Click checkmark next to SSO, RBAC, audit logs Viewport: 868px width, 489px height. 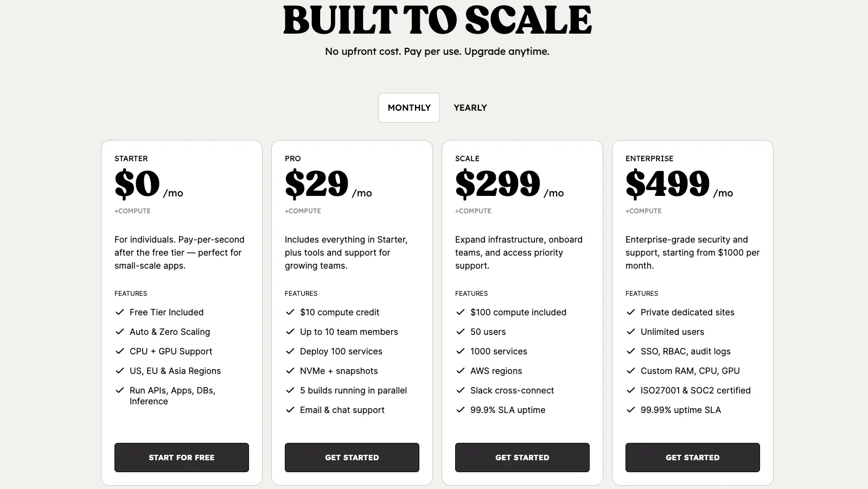[631, 351]
